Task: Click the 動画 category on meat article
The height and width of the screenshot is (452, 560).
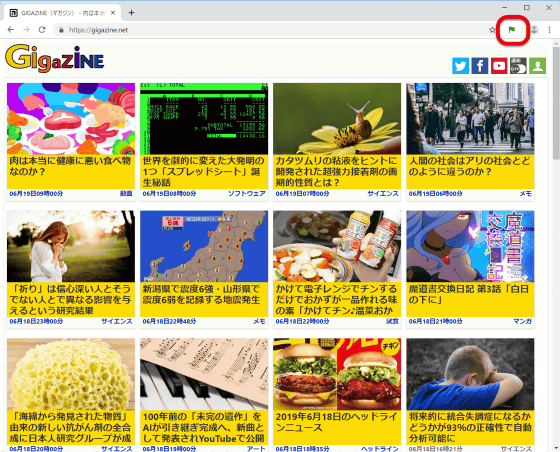Action: point(126,194)
